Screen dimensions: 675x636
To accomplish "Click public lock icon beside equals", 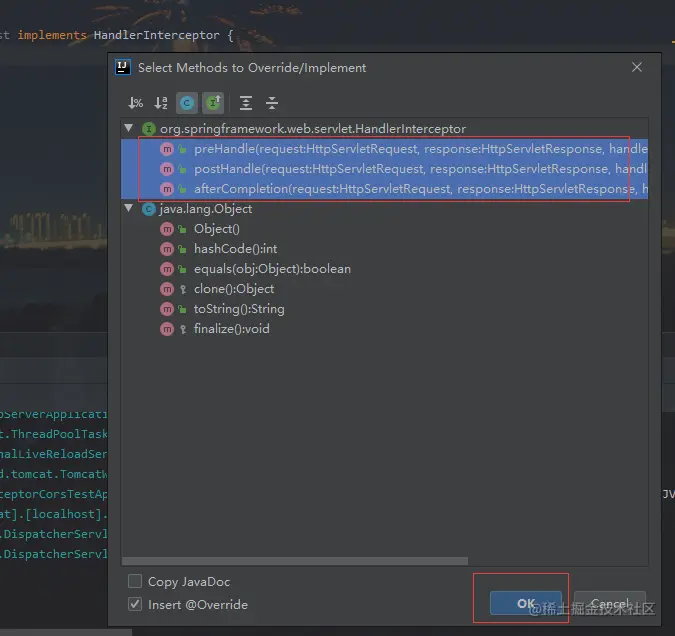I will pyautogui.click(x=183, y=270).
